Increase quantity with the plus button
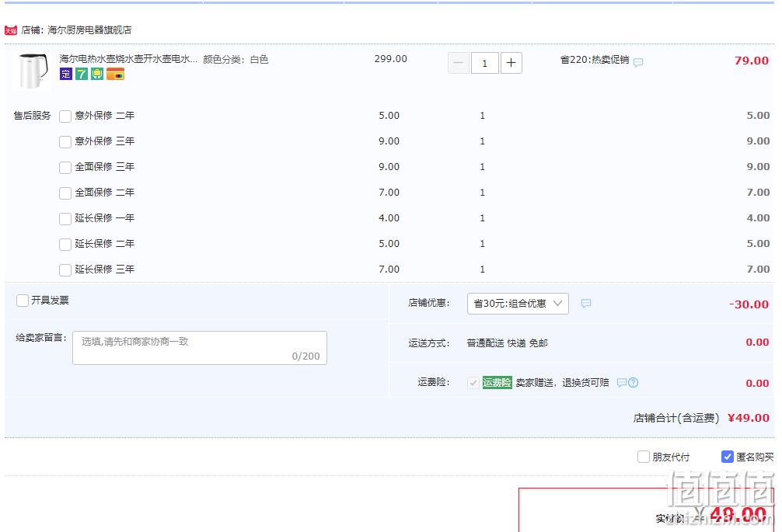The width and height of the screenshot is (782, 532). tap(511, 63)
